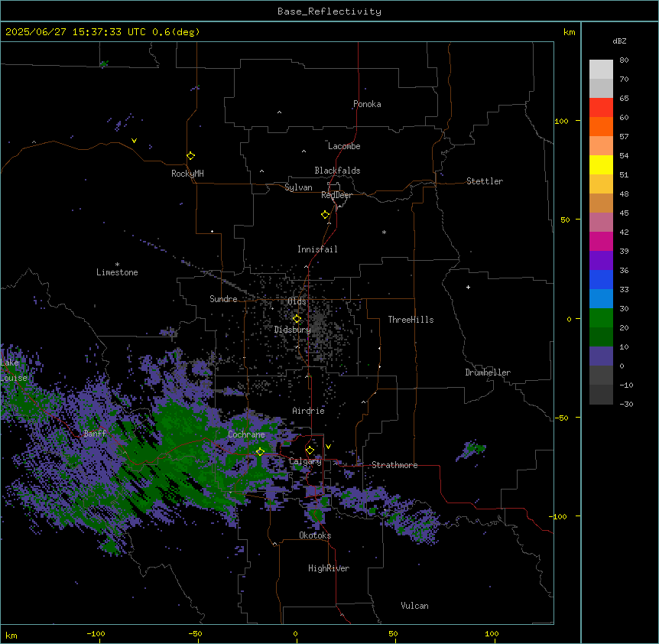Click the yellow V marker northwest of RockyMH
659x644 pixels.
point(134,141)
